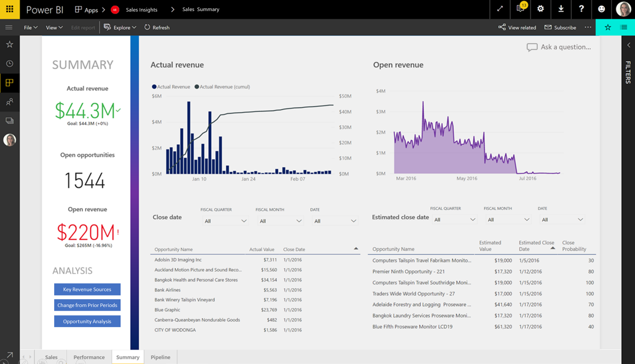Viewport: 635px width, 364px height.
Task: Open the Key Revenue Sources button
Action: (x=87, y=290)
